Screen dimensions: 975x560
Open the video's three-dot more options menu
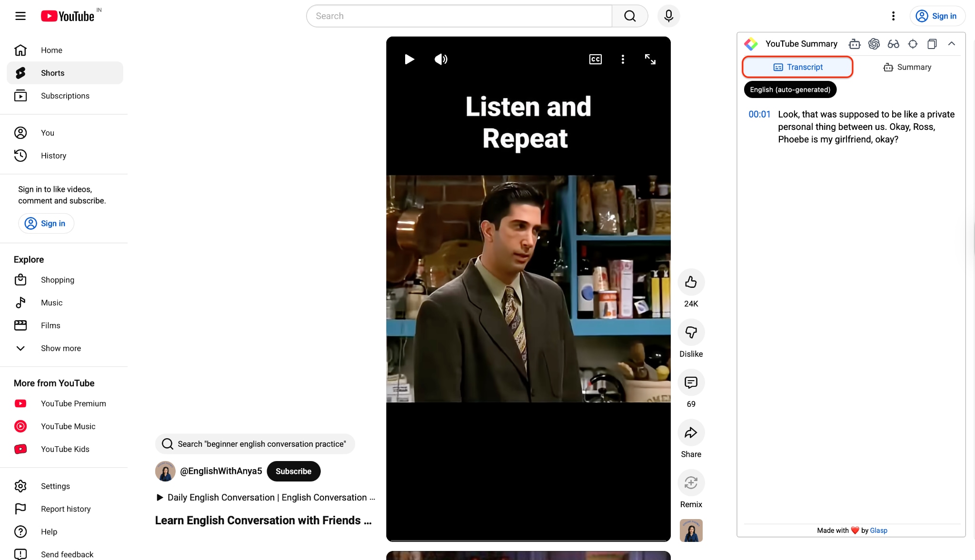[623, 59]
